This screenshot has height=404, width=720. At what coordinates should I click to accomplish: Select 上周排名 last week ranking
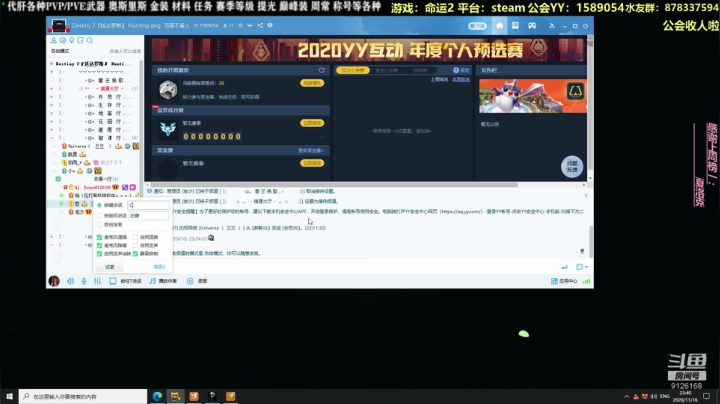point(439,79)
